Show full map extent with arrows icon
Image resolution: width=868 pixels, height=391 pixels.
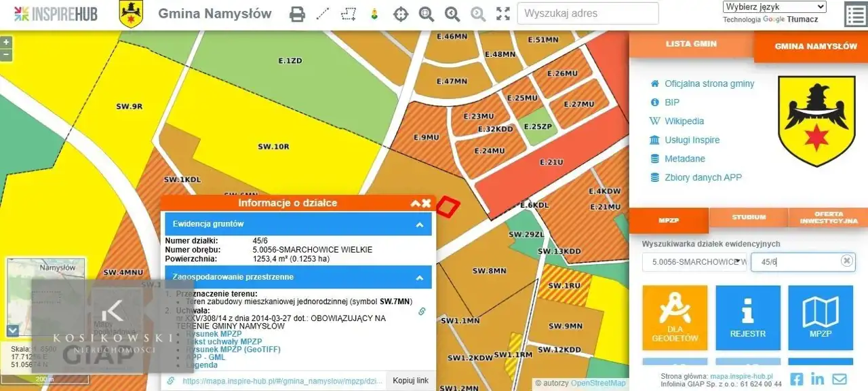point(502,14)
